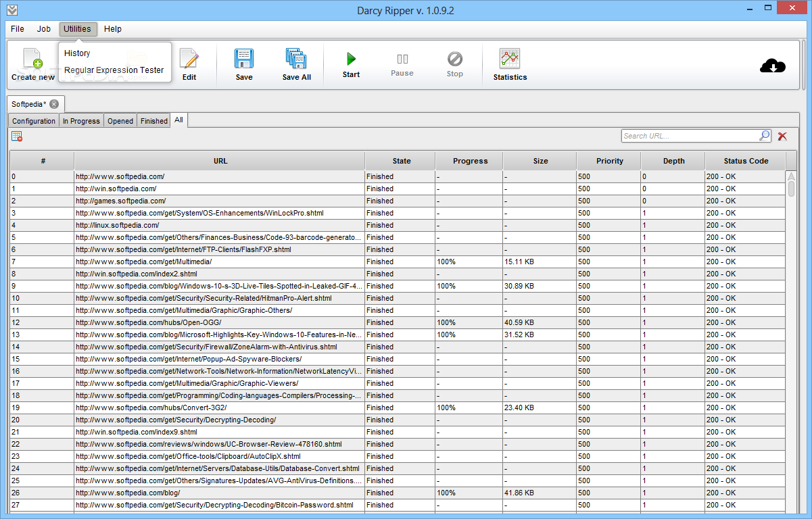
Task: Select row http://linux.softpedia.com/
Action: click(x=398, y=225)
